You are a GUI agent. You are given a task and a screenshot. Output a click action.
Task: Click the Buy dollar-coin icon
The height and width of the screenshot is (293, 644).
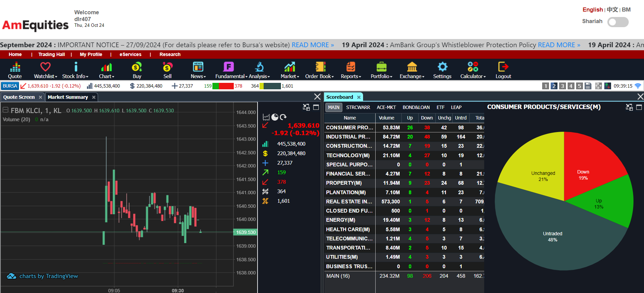(137, 67)
